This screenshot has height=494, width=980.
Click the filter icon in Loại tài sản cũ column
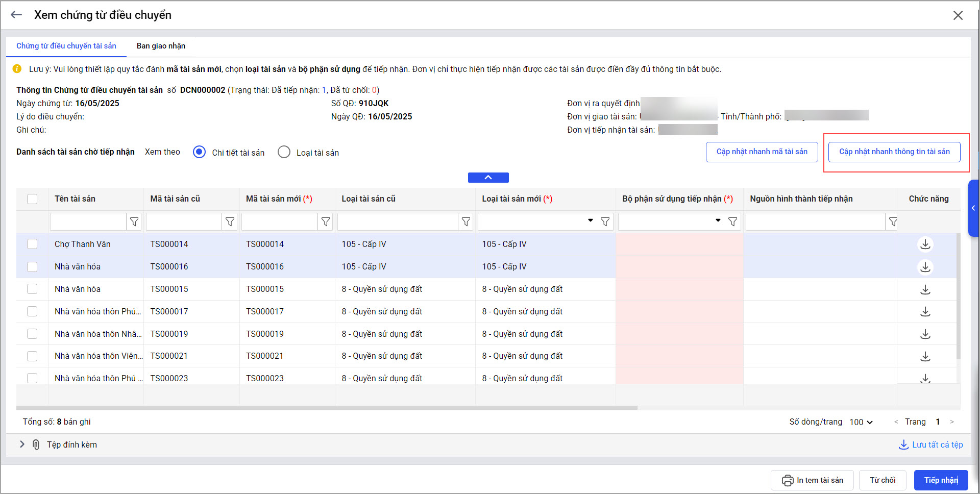465,222
